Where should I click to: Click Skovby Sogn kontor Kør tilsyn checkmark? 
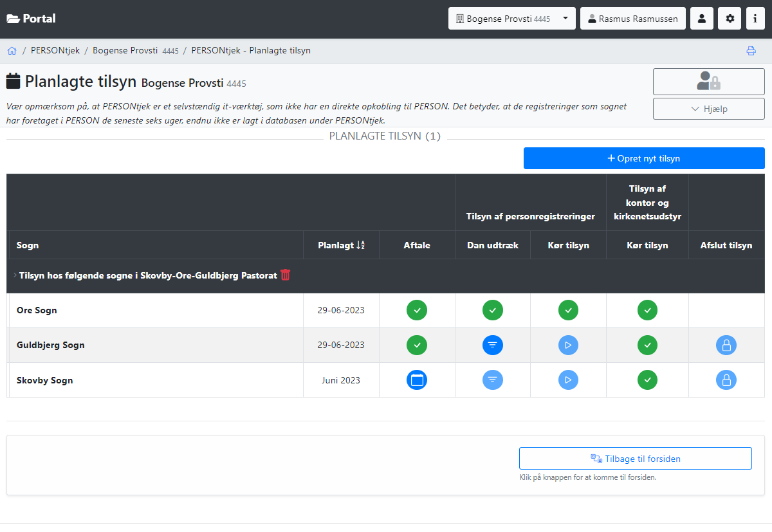647,380
